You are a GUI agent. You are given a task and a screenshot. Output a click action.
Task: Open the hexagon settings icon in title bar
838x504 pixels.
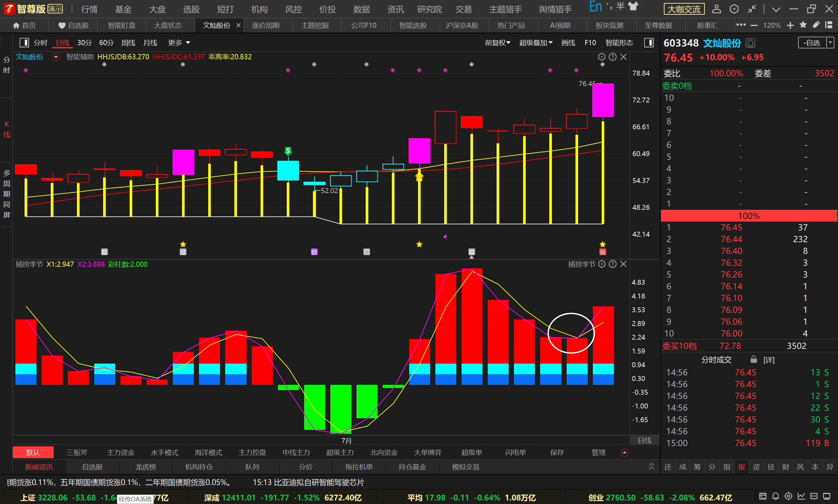coord(734,9)
